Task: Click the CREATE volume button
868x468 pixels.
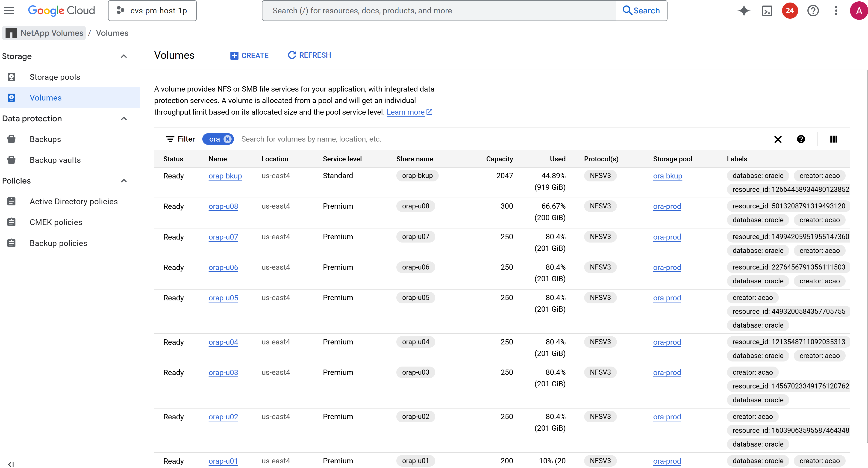Action: [x=249, y=55]
